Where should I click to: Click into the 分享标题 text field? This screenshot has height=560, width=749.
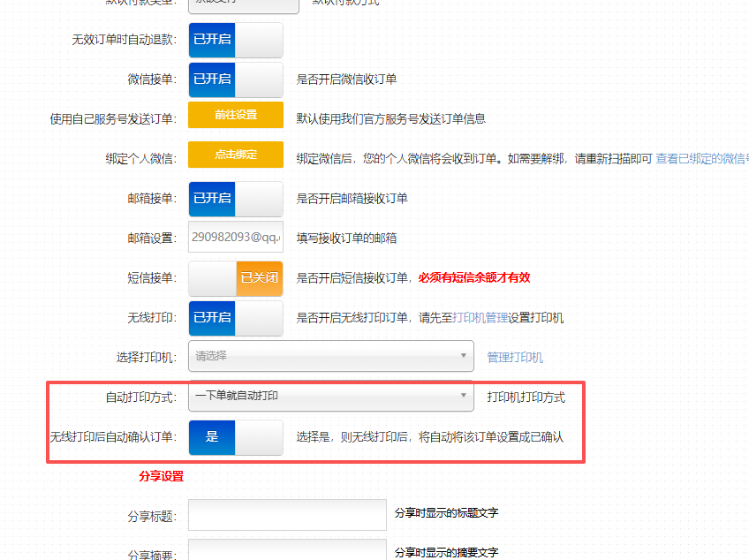pyautogui.click(x=287, y=515)
